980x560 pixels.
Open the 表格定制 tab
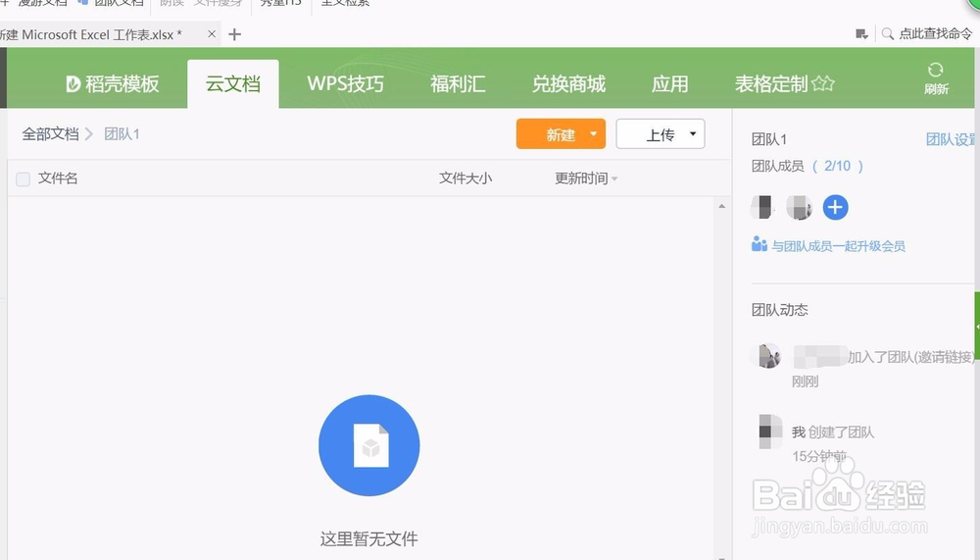pos(784,83)
